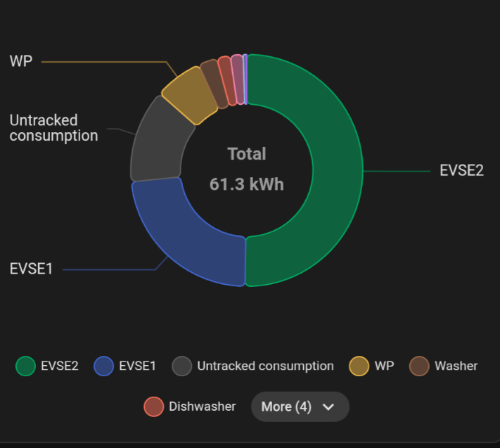Click the chevron arrow beside More (4)

[328, 407]
